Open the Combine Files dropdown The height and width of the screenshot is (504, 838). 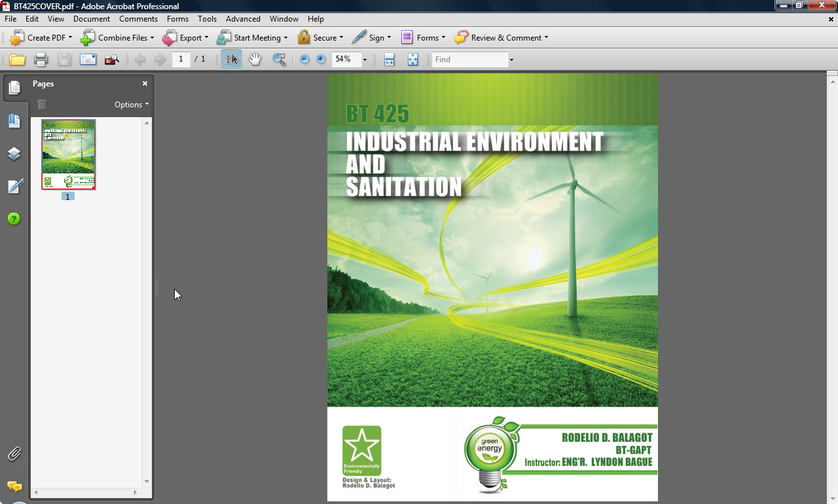(117, 38)
